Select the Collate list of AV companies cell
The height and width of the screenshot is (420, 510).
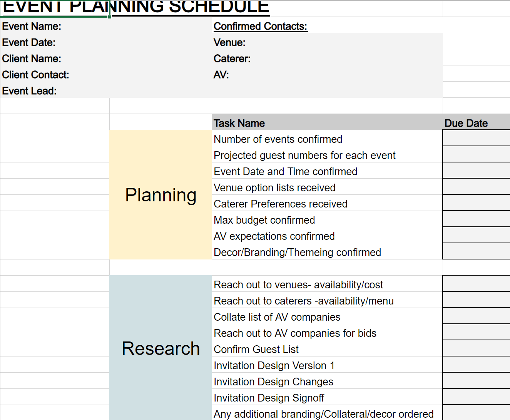[x=327, y=317]
